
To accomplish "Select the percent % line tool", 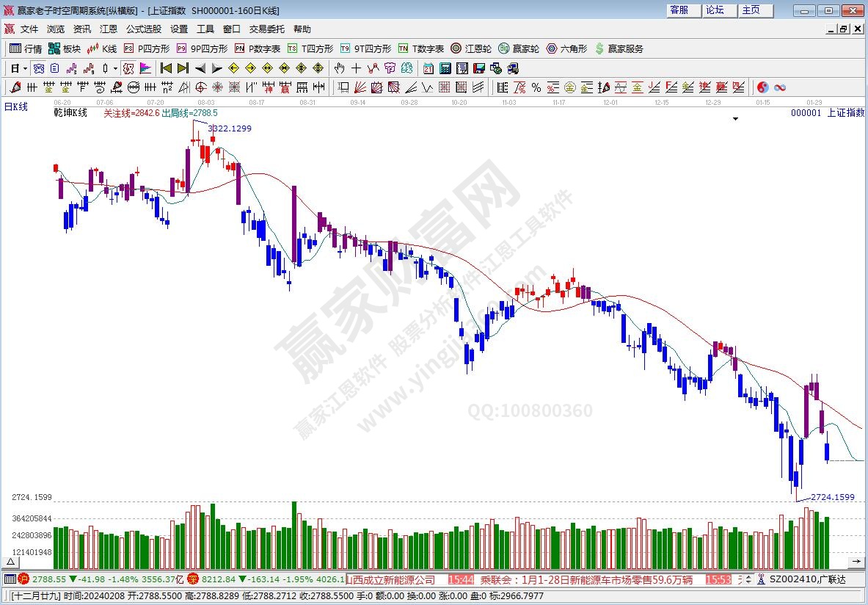I will click(536, 87).
